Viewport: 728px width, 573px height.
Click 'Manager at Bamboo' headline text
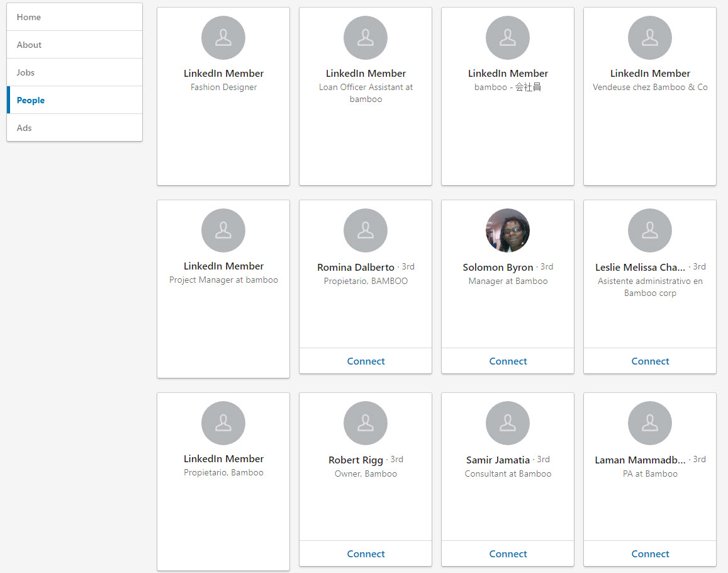tap(508, 281)
